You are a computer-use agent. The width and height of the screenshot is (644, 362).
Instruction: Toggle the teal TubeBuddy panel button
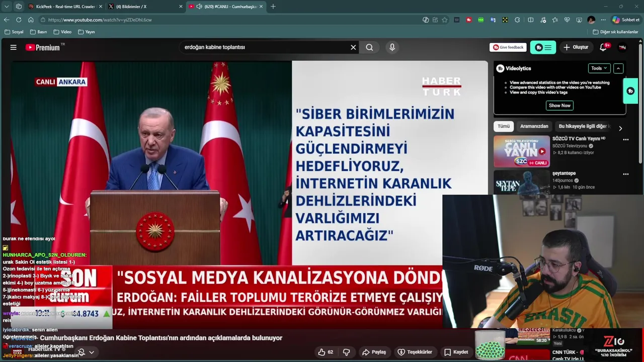point(543,47)
